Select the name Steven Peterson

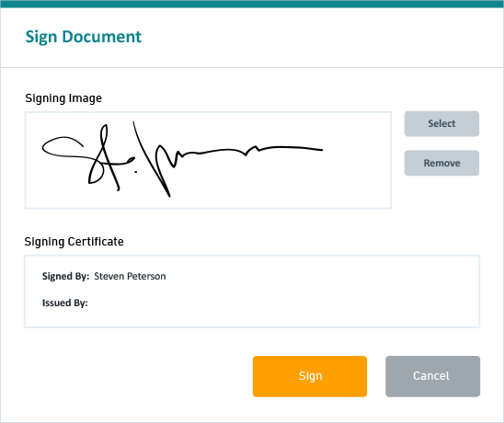coord(130,277)
